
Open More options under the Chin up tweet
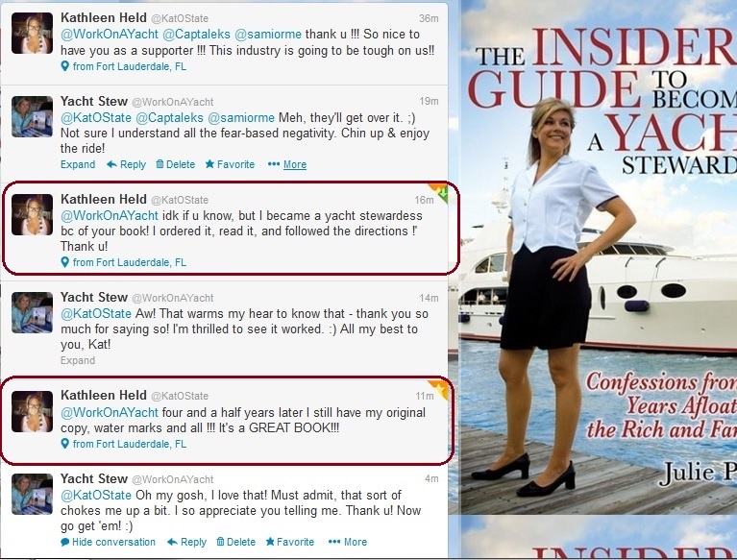[x=286, y=164]
